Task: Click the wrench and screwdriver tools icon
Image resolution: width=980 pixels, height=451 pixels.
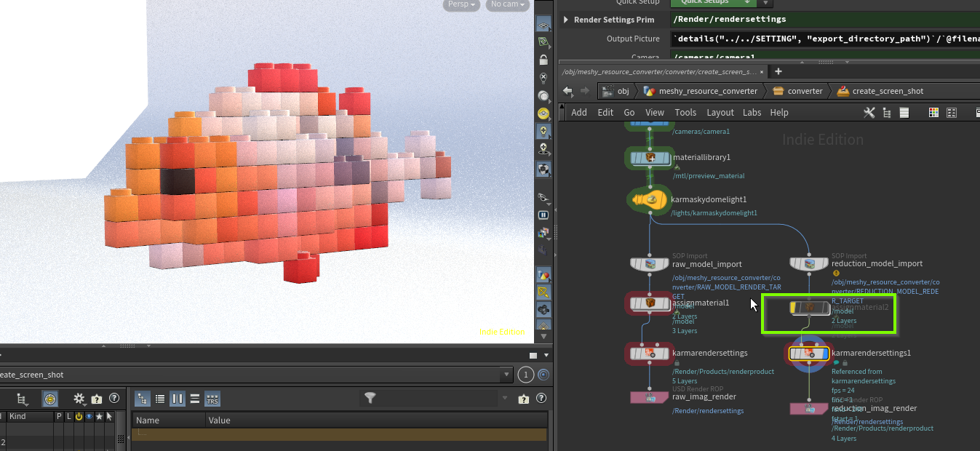Action: [x=869, y=113]
